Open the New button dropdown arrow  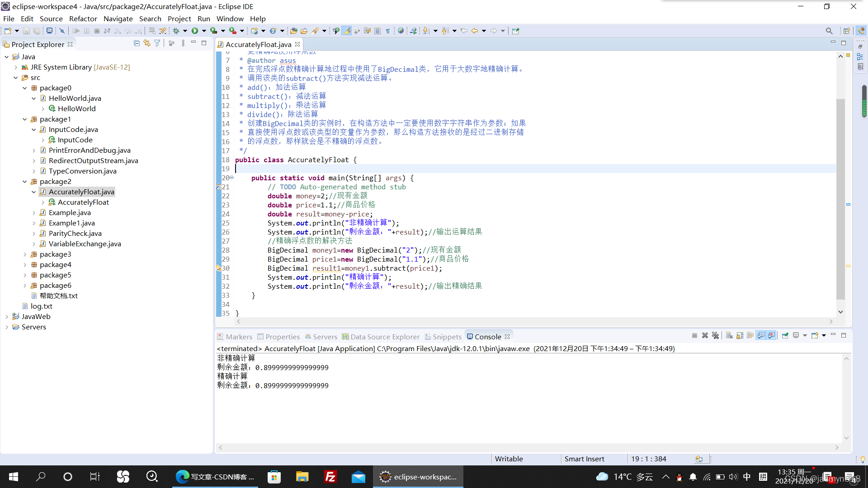(17, 31)
